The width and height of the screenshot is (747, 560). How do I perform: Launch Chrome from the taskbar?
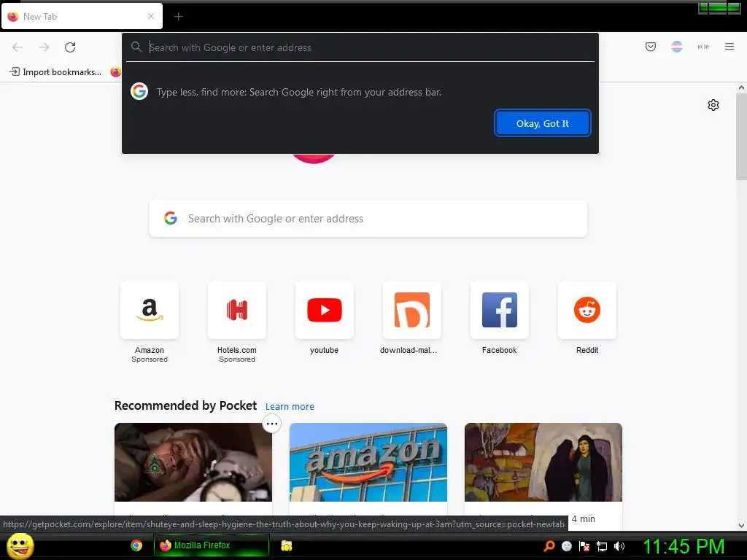point(136,545)
